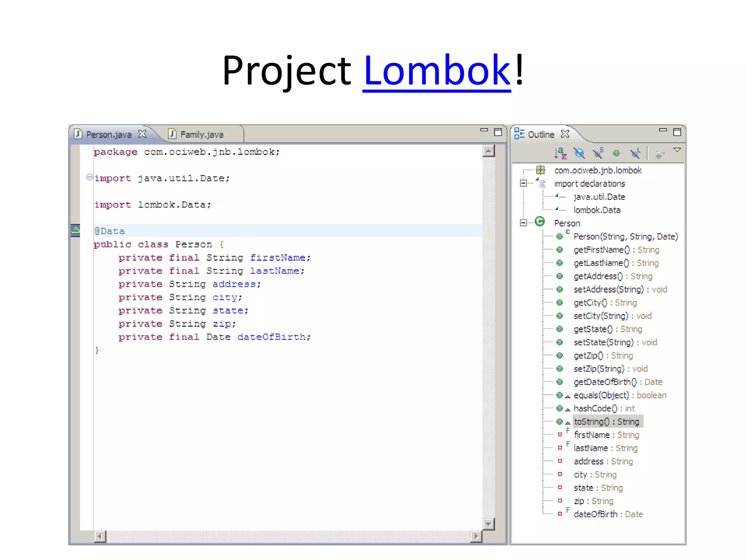
Task: Click the @Data annotation line in editor
Action: point(288,230)
